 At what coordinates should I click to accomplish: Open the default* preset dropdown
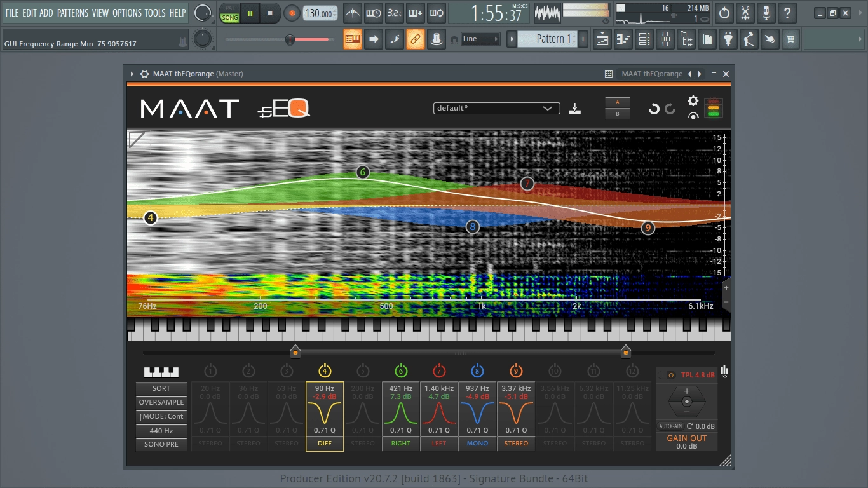click(496, 108)
